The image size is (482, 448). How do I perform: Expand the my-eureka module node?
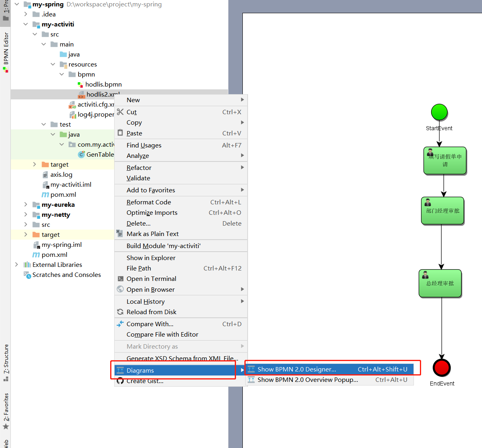26,204
